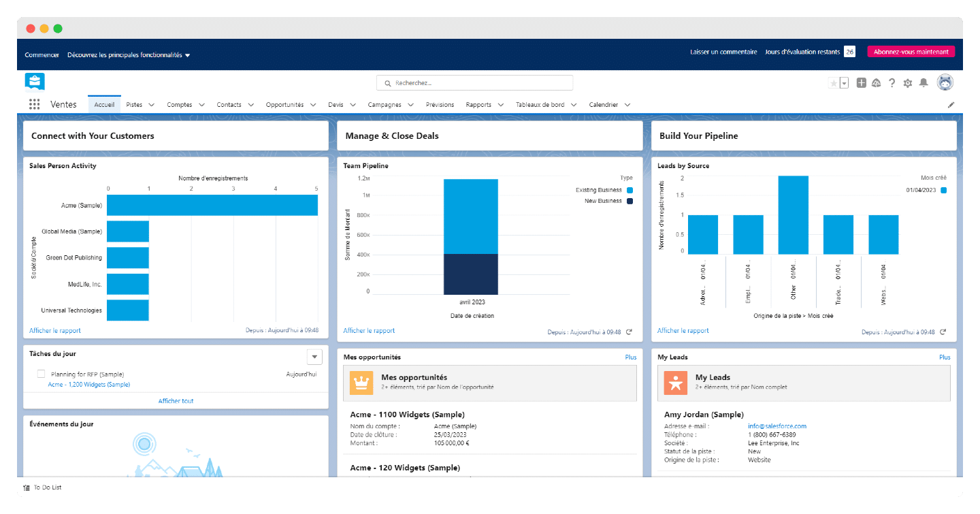This screenshot has height=514, width=980.
Task: Open the Setup gear icon
Action: coord(907,83)
